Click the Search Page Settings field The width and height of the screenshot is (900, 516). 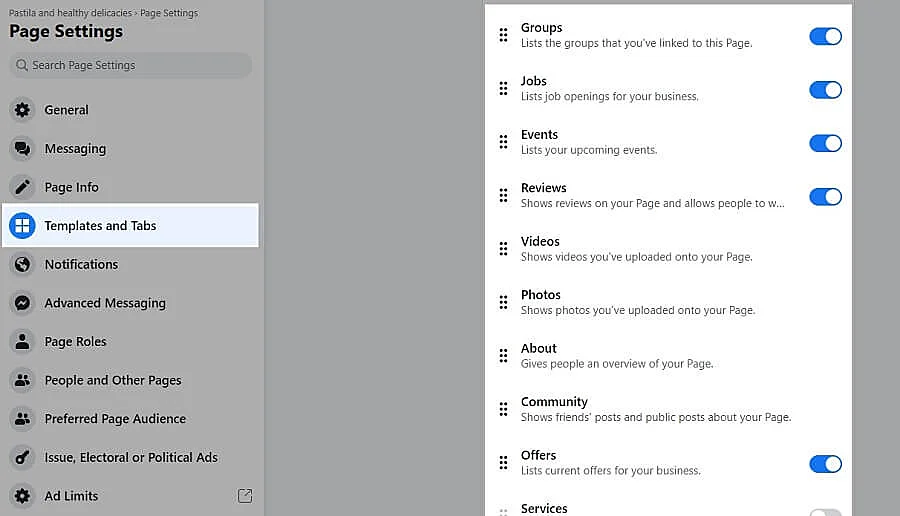(130, 65)
